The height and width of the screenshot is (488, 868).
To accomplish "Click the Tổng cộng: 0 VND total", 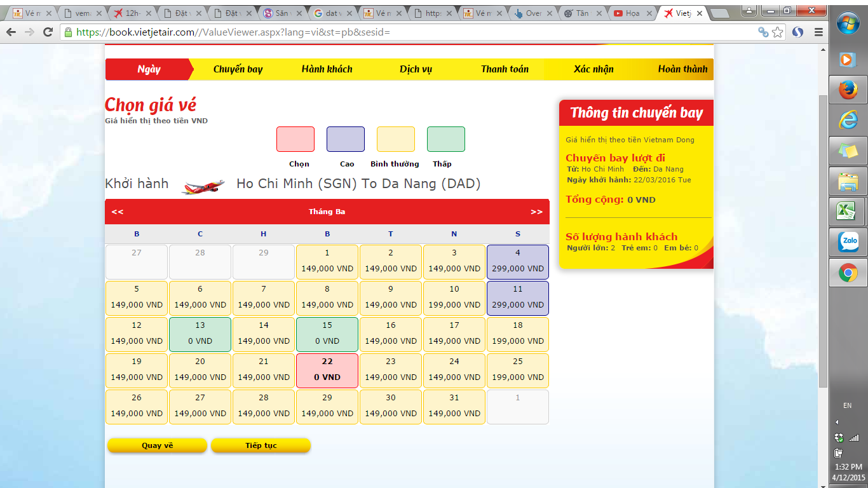I will coord(611,200).
